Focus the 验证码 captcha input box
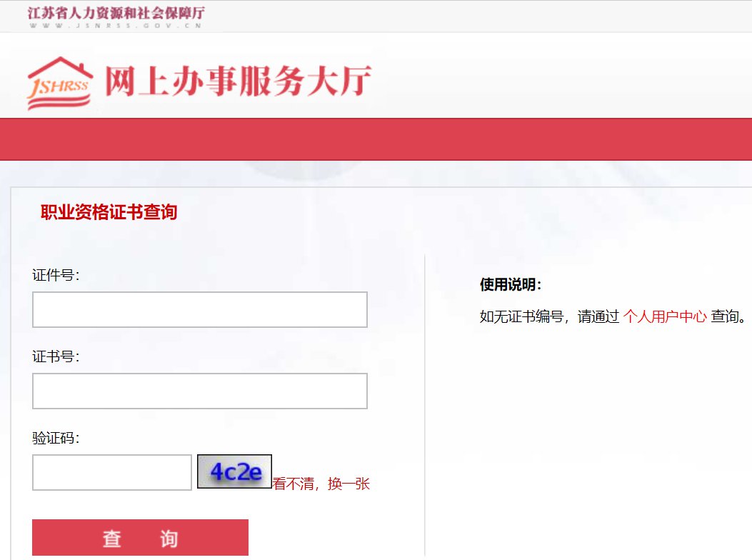The height and width of the screenshot is (560, 752). 111,473
